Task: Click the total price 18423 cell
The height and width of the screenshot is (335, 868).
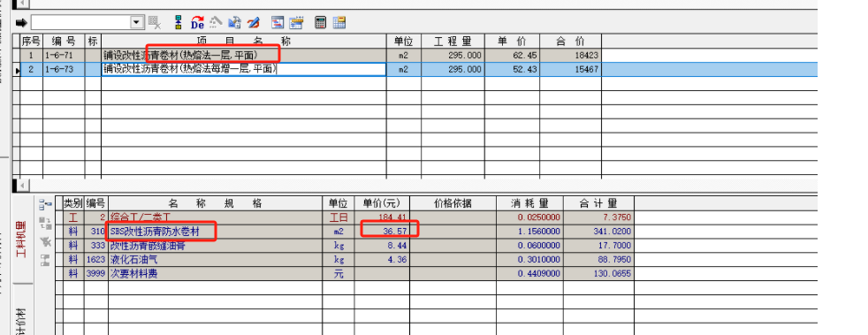Action: (571, 56)
